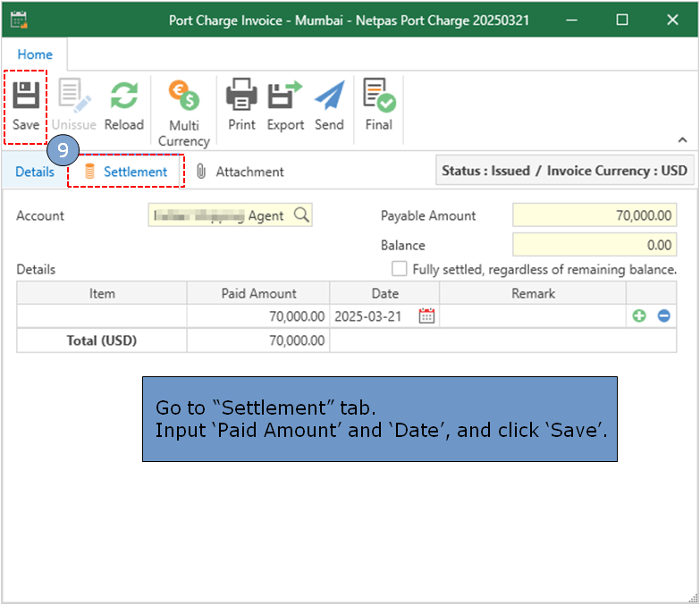Collapse the ribbon with chevron arrow

pyautogui.click(x=682, y=140)
